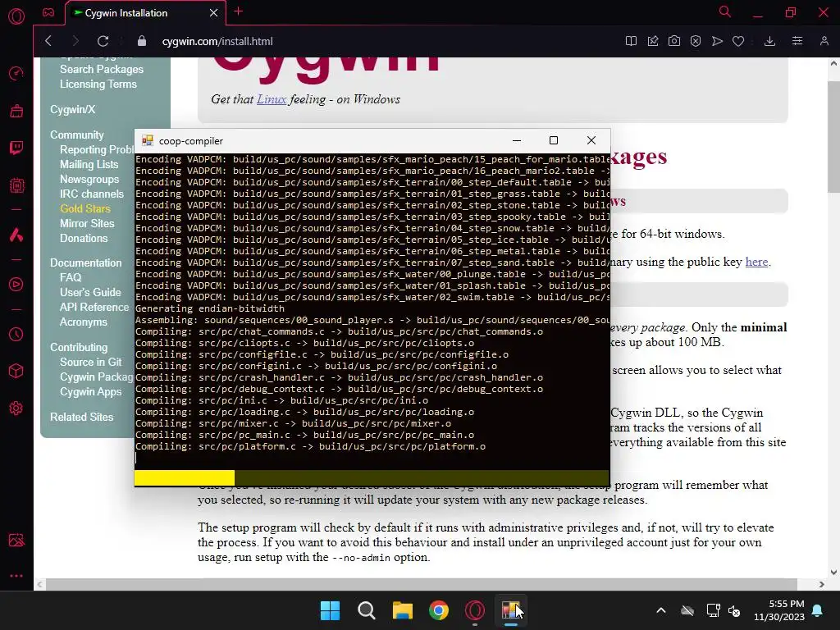The width and height of the screenshot is (840, 630).
Task: Open Twitch panel in sidebar
Action: pyautogui.click(x=16, y=148)
